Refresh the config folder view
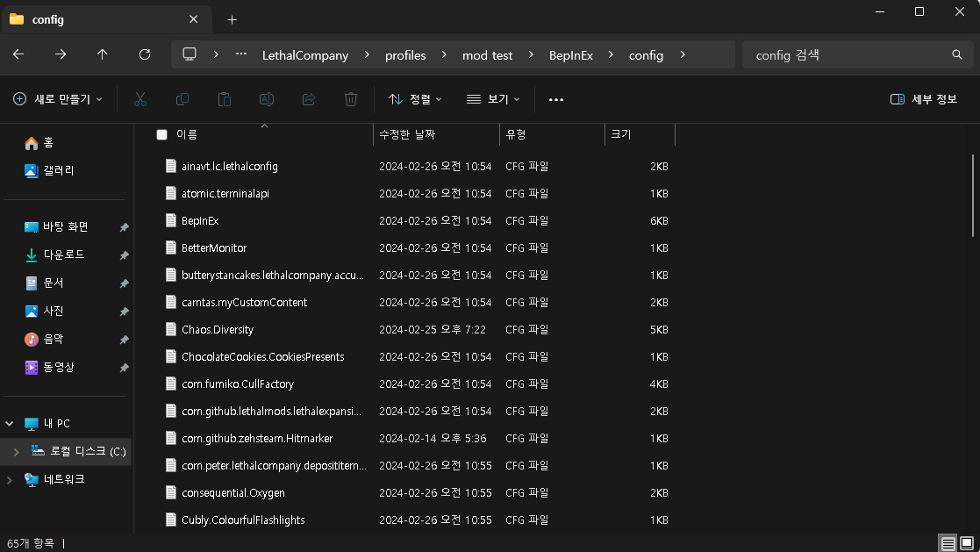 pyautogui.click(x=145, y=55)
